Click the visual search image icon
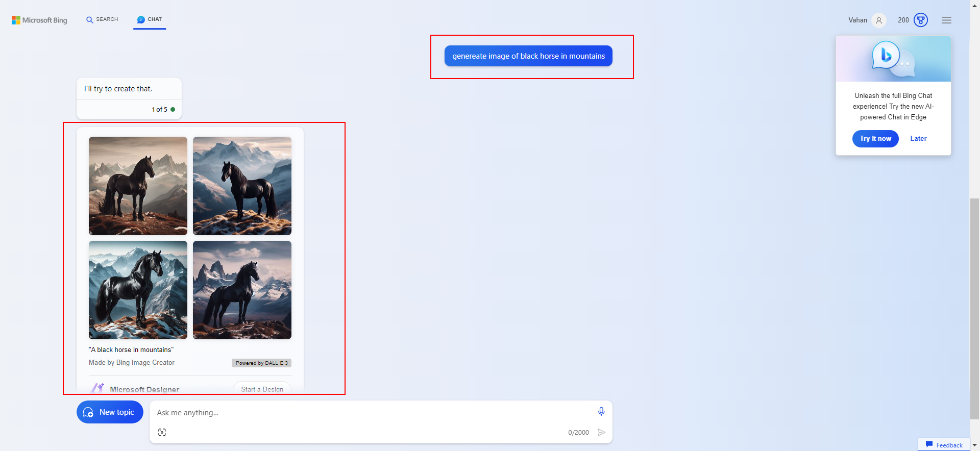Image resolution: width=980 pixels, height=451 pixels. 162,432
